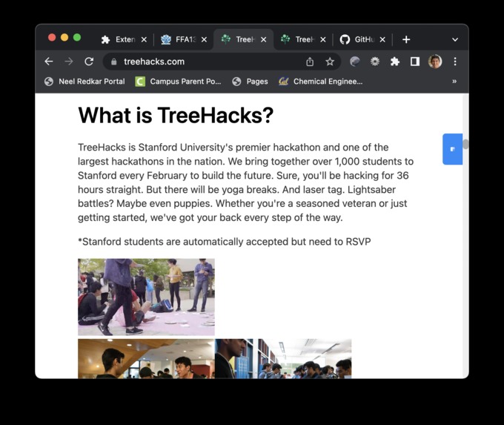504x425 pixels.
Task: Click the red window close button
Action: 52,37
